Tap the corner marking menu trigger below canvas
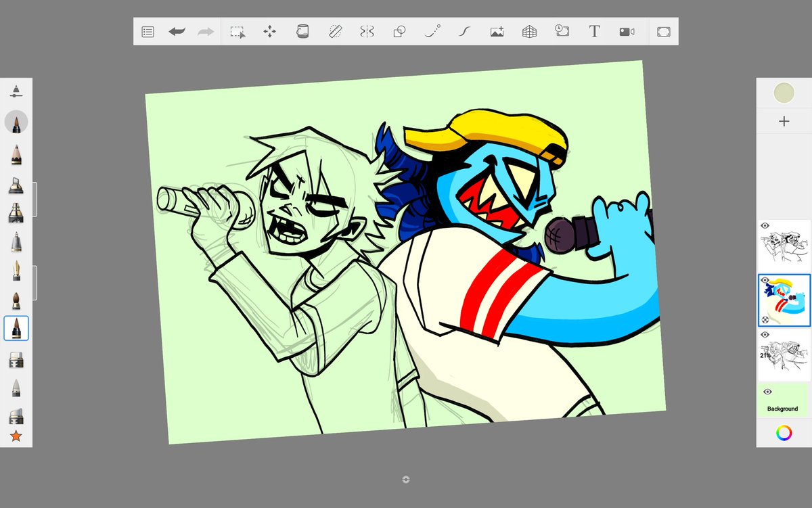The image size is (812, 508). click(406, 480)
